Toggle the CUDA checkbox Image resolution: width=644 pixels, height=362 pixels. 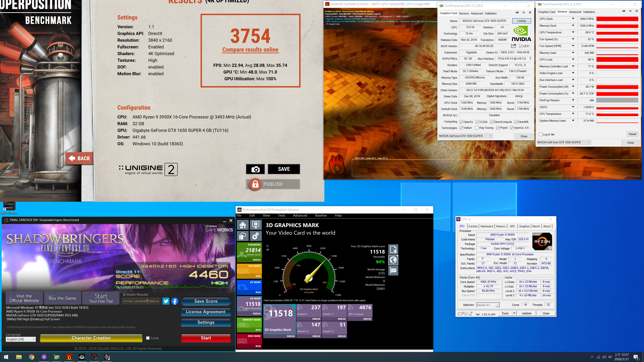click(x=477, y=122)
